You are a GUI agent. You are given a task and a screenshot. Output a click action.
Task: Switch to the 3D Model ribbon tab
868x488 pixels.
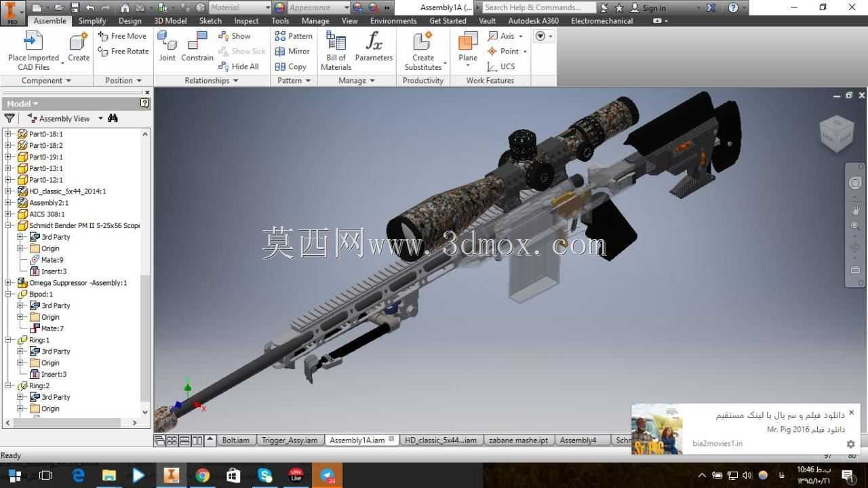pyautogui.click(x=170, y=20)
